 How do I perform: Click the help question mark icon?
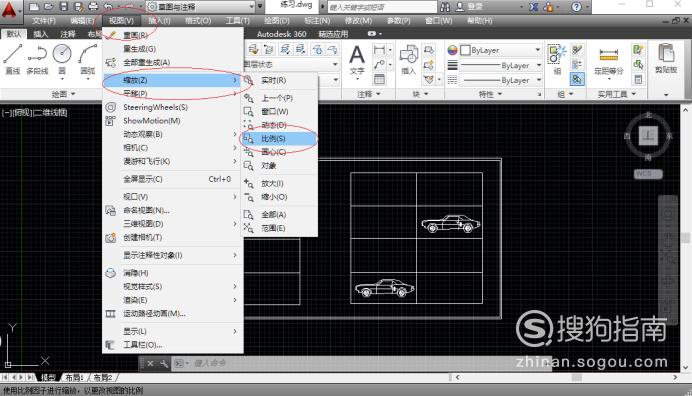pos(576,7)
